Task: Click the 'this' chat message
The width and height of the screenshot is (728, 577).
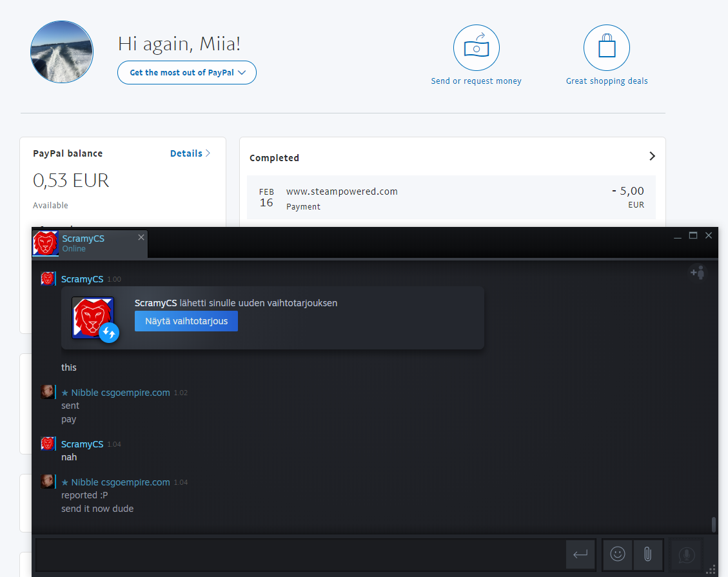Action: pyautogui.click(x=69, y=367)
